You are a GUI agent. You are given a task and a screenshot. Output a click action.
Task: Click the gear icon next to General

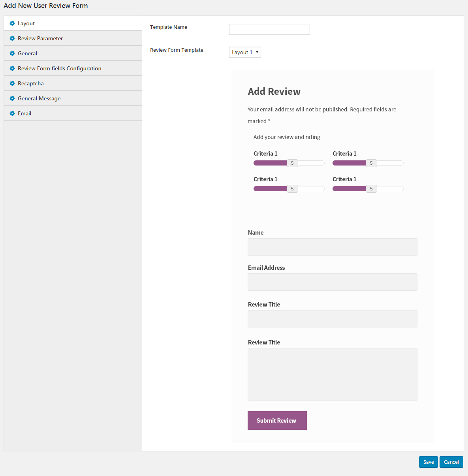(x=12, y=53)
